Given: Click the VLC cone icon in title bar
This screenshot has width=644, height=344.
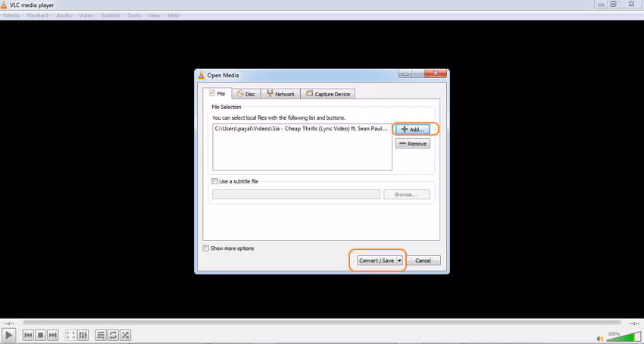Looking at the screenshot, I should (4, 5).
